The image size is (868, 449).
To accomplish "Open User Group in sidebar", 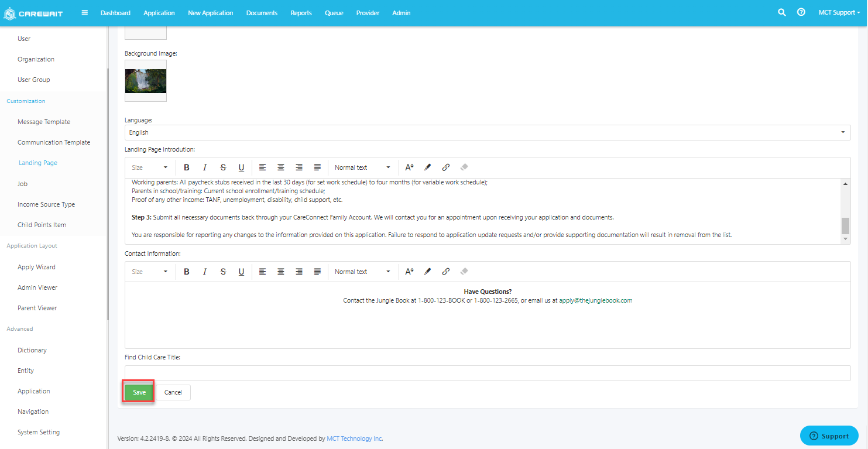I will tap(33, 80).
